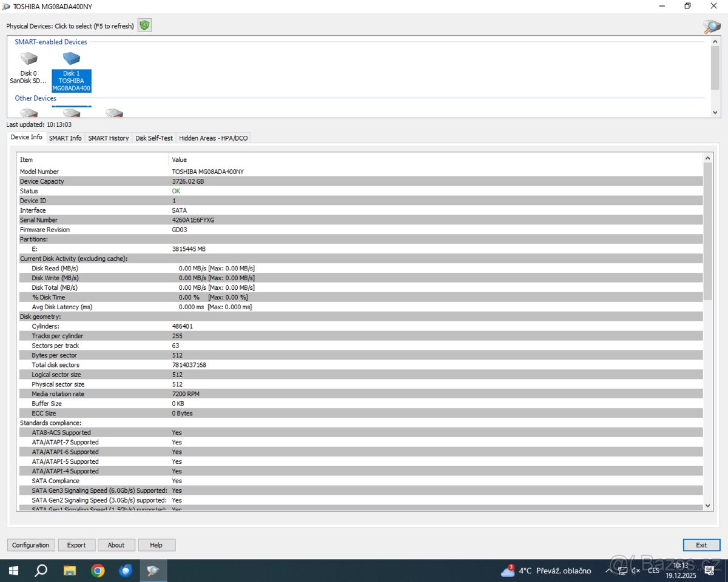Image resolution: width=728 pixels, height=582 pixels.
Task: Click partition E: row label
Action: (35, 249)
